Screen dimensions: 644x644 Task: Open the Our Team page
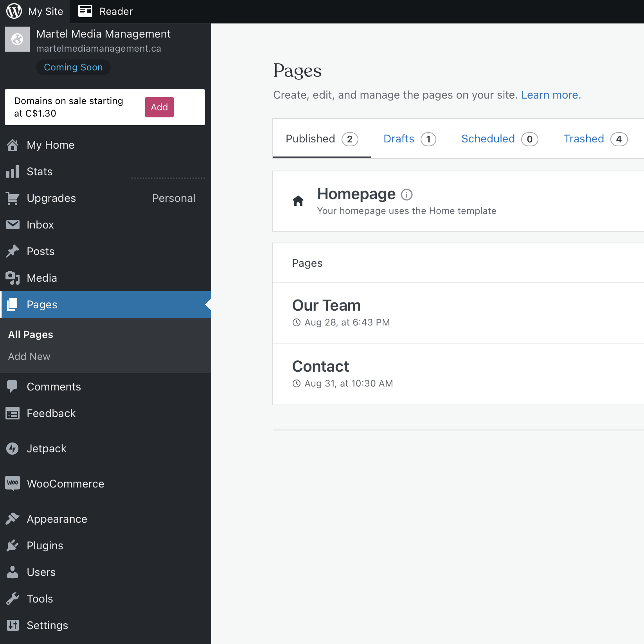click(326, 306)
